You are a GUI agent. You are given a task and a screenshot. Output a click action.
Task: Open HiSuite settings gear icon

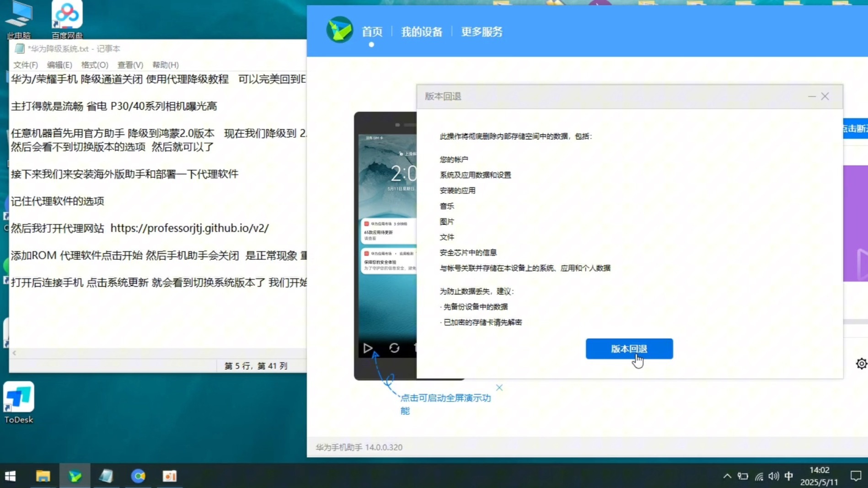[861, 364]
